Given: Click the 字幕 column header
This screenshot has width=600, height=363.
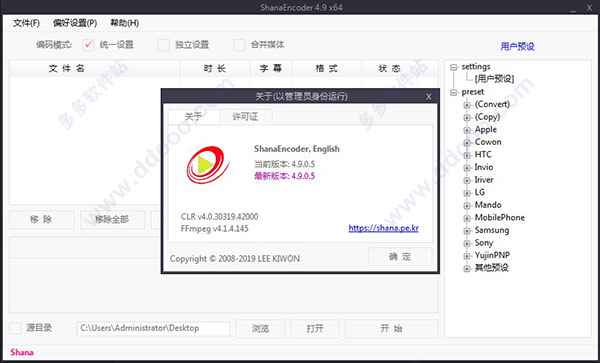Looking at the screenshot, I should point(271,68).
